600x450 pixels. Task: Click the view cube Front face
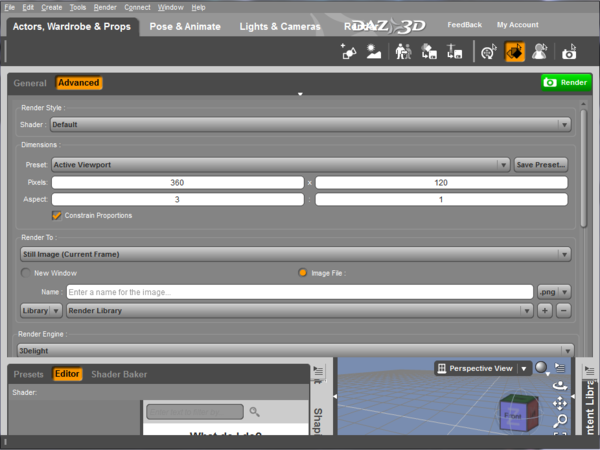click(x=513, y=416)
